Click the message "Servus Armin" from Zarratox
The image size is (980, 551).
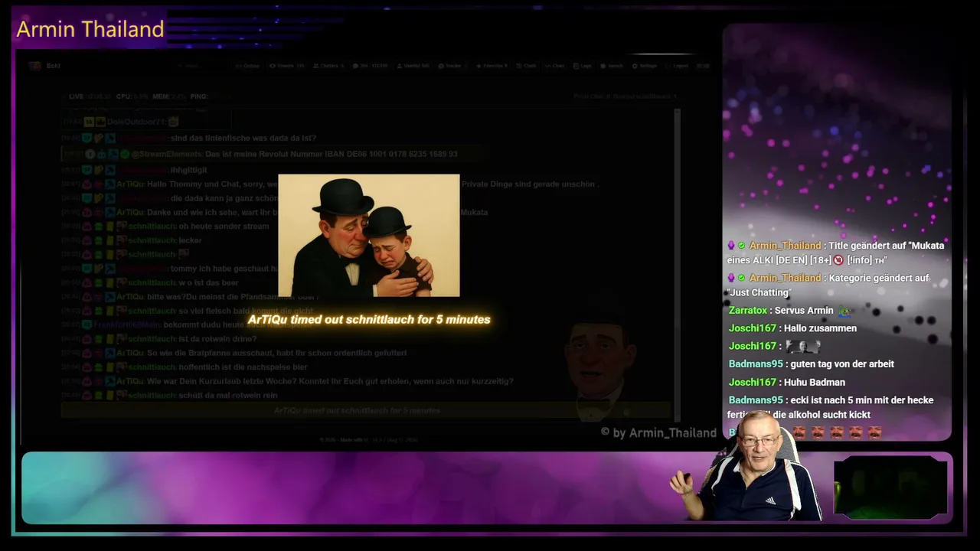point(803,311)
